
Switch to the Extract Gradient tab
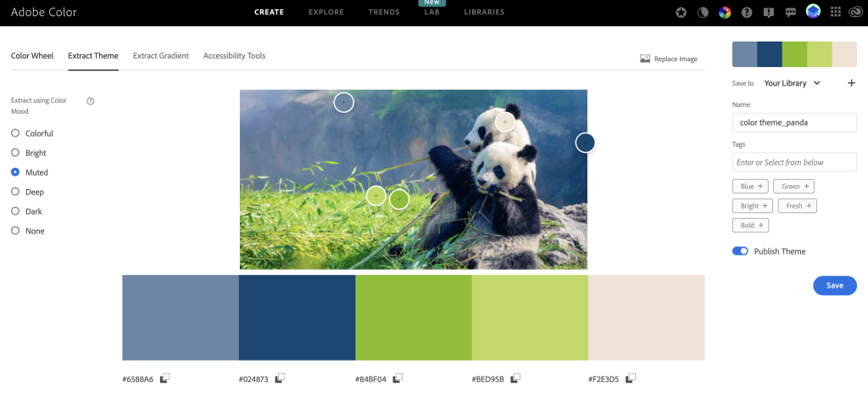click(161, 55)
